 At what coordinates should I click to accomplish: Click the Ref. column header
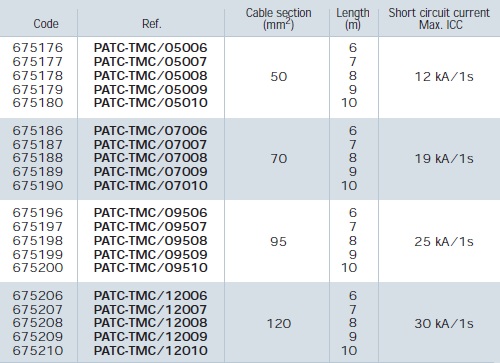pyautogui.click(x=152, y=24)
